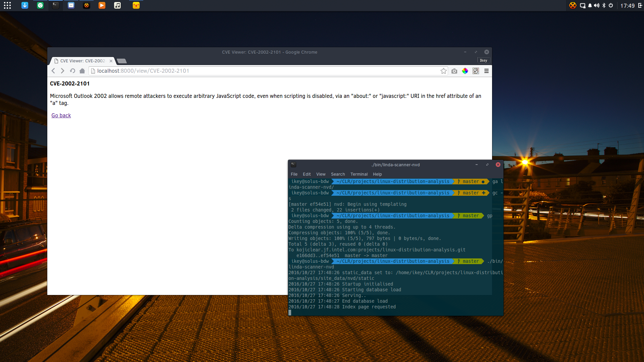
Task: Open the yellow app with red diamonds
Action: click(136, 5)
